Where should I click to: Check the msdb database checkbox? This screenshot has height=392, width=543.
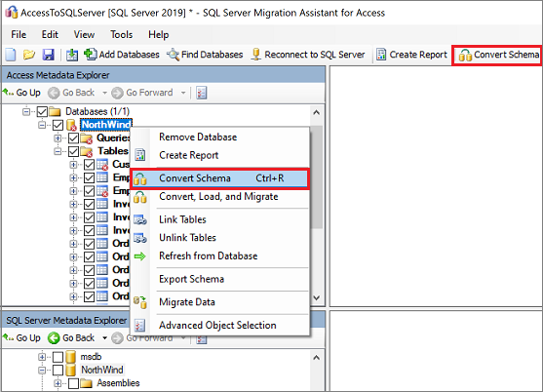58,357
